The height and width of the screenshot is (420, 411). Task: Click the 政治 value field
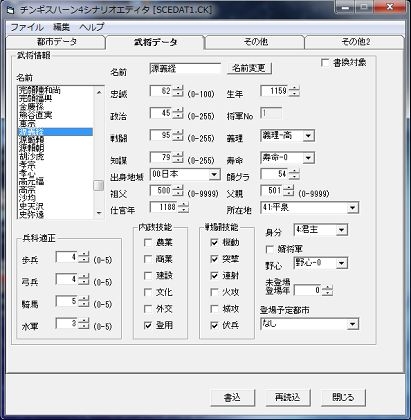tap(162, 113)
